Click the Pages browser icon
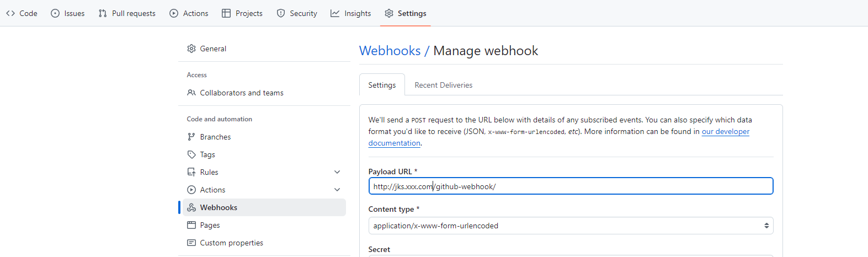 (191, 225)
